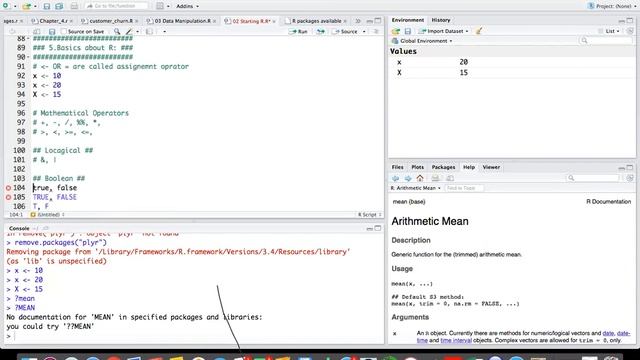The image size is (640, 360).
Task: Click the Re-run previous code icon
Action: coord(321,31)
